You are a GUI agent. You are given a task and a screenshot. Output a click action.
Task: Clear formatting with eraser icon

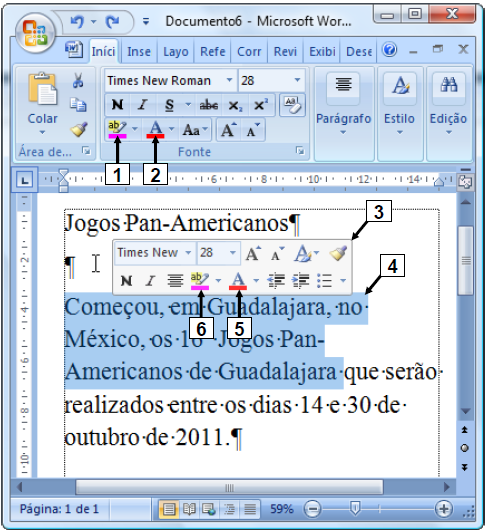click(292, 105)
